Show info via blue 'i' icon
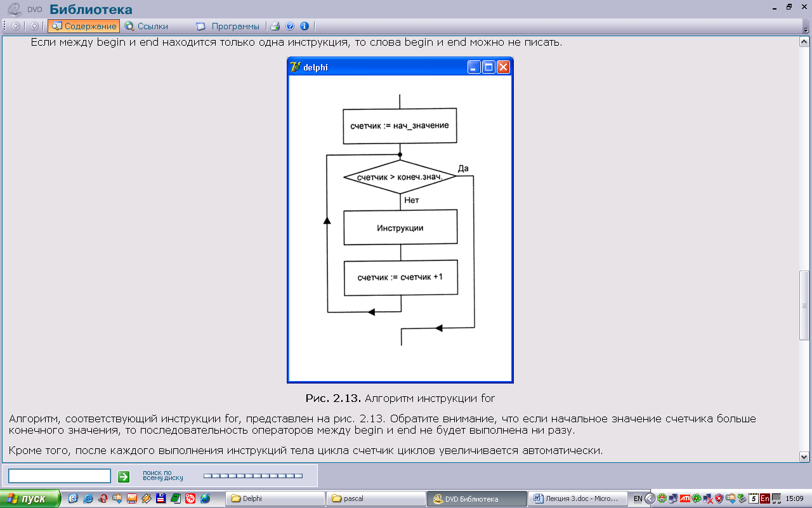812x508 pixels. 304,26
